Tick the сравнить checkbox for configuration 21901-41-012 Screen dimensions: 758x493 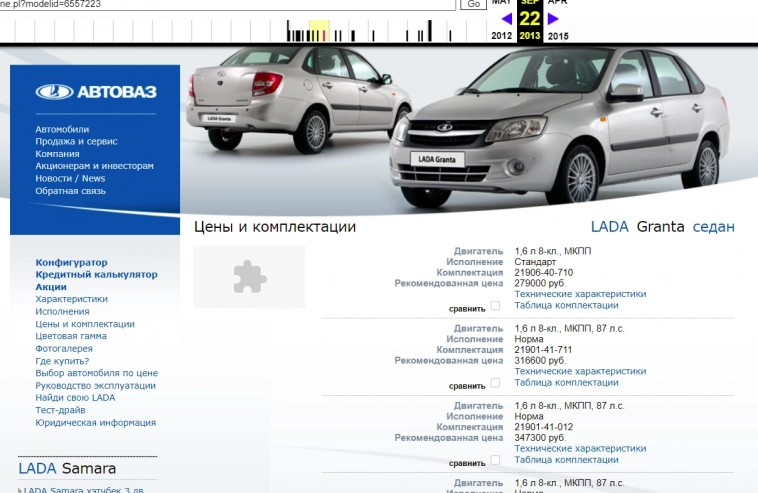point(495,461)
